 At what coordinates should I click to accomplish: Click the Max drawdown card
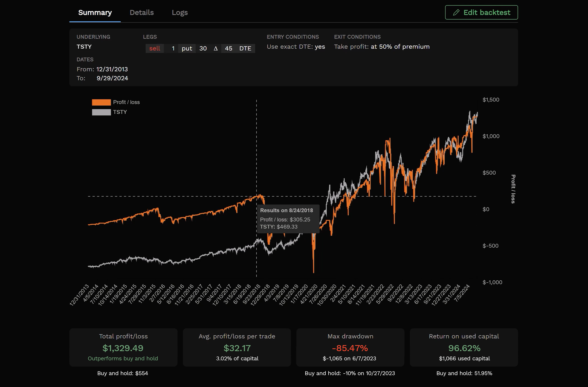point(350,347)
